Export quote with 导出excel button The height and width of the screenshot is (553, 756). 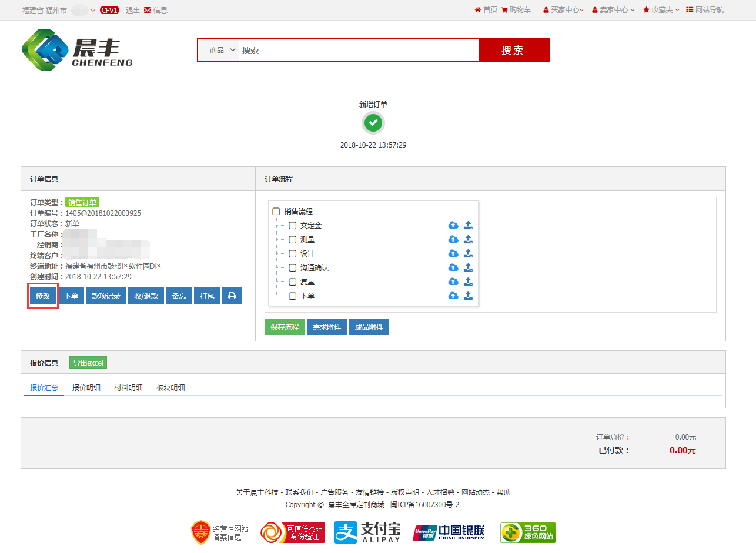point(88,363)
